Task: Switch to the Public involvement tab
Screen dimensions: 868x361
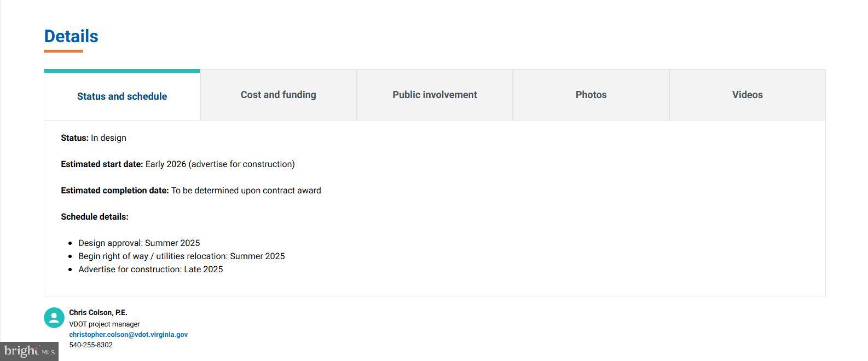Action: [435, 95]
